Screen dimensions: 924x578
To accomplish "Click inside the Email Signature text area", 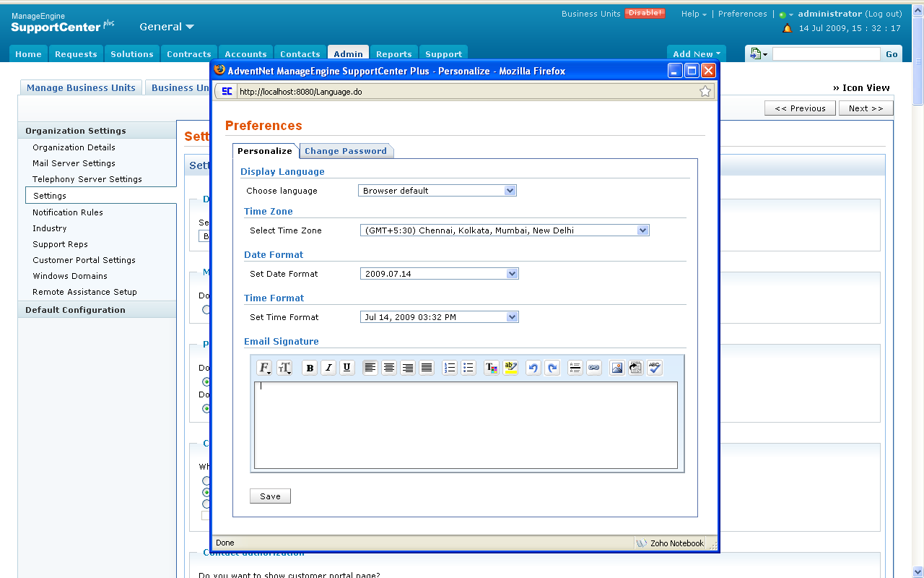I will pos(466,426).
